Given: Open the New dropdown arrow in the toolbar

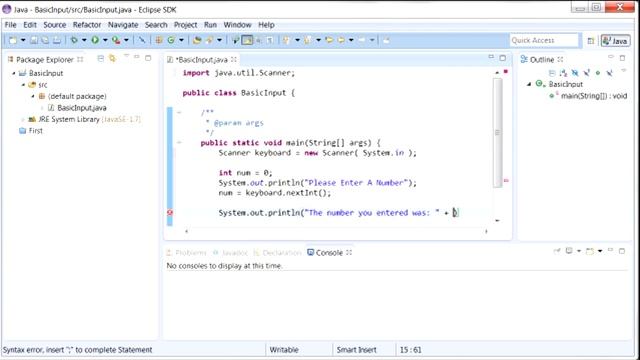Looking at the screenshot, I should (x=23, y=40).
